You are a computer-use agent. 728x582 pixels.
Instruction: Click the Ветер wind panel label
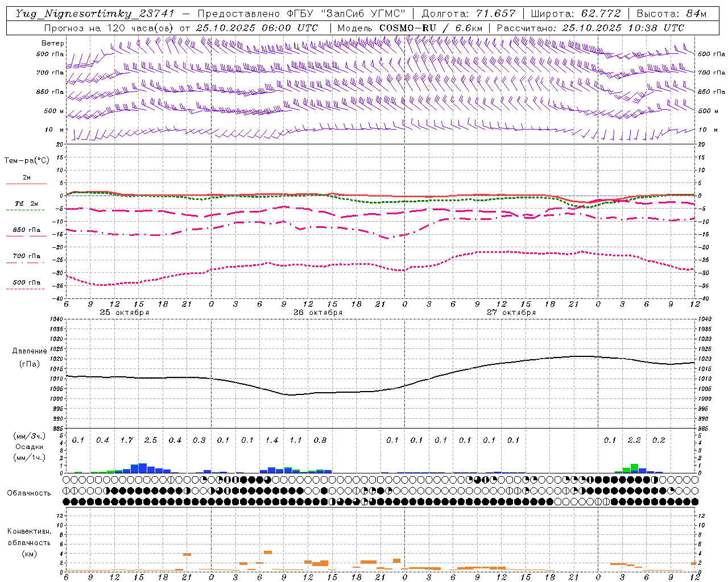(53, 43)
